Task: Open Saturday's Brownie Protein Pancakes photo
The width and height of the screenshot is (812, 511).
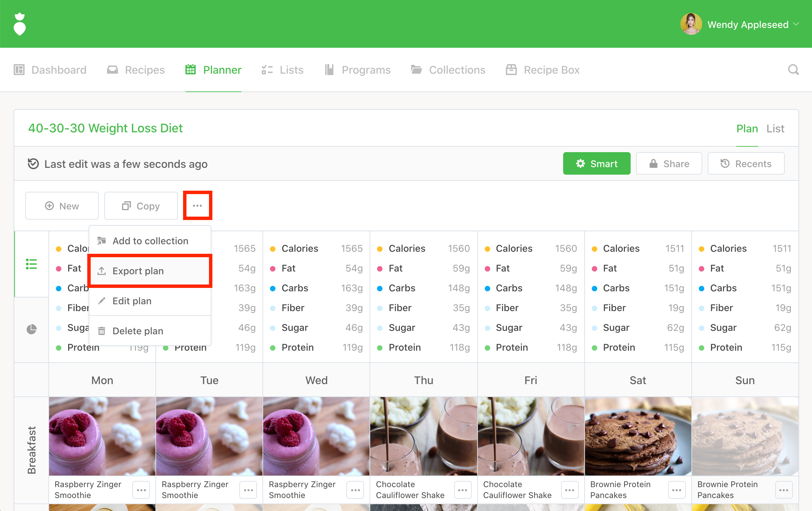Action: [638, 436]
